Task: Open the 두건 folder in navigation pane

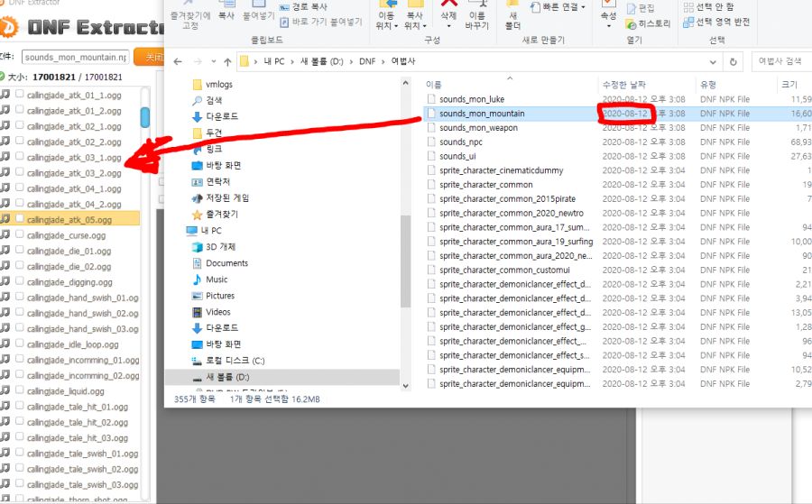Action: tap(214, 133)
